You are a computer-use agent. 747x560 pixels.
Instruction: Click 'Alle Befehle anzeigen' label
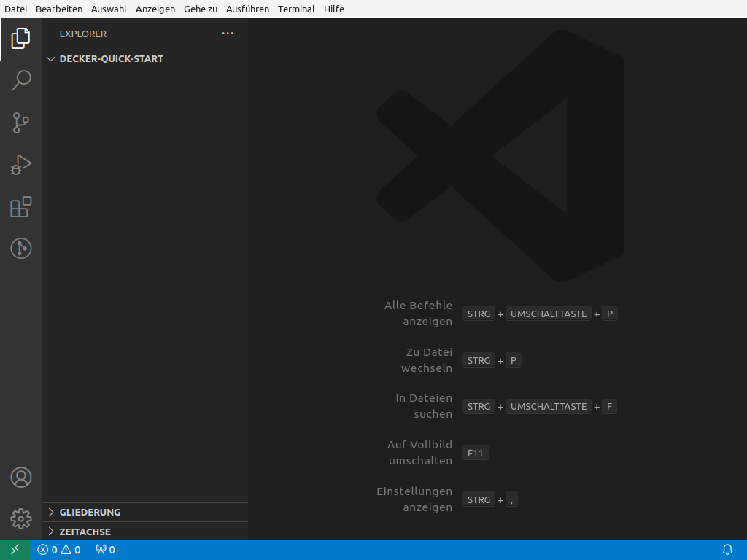click(418, 314)
